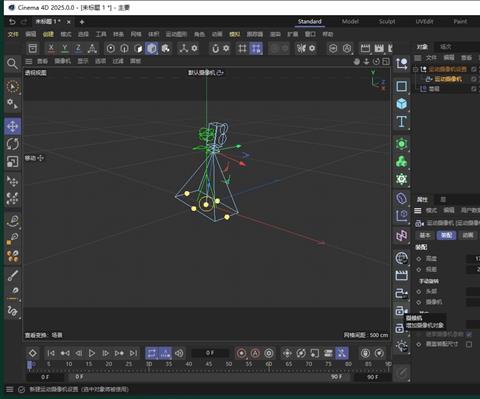Toggle X axis lock
Screen dimensions: 480x399
(x=51, y=48)
